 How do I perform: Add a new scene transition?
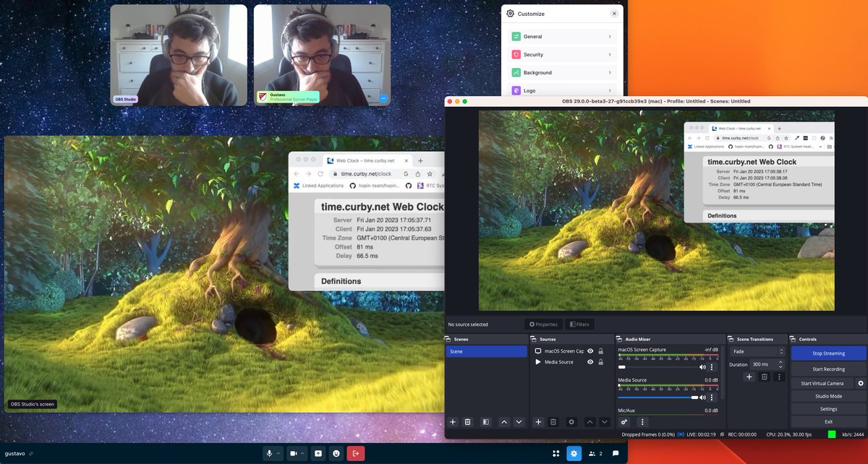coord(749,377)
